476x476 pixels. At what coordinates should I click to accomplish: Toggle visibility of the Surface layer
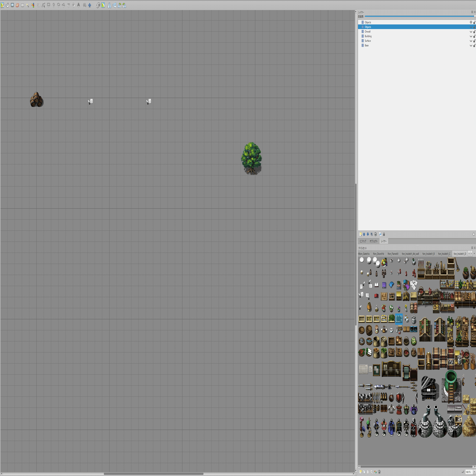click(471, 41)
